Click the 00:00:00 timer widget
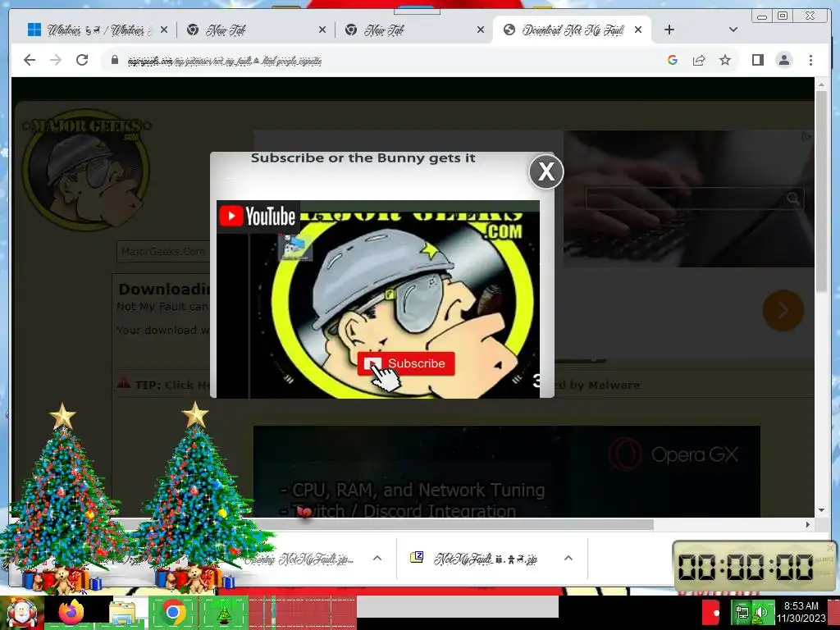840x630 pixels. point(755,567)
